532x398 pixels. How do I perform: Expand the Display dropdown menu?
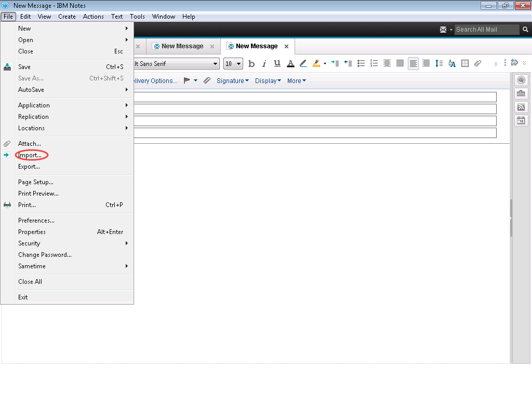[x=268, y=81]
